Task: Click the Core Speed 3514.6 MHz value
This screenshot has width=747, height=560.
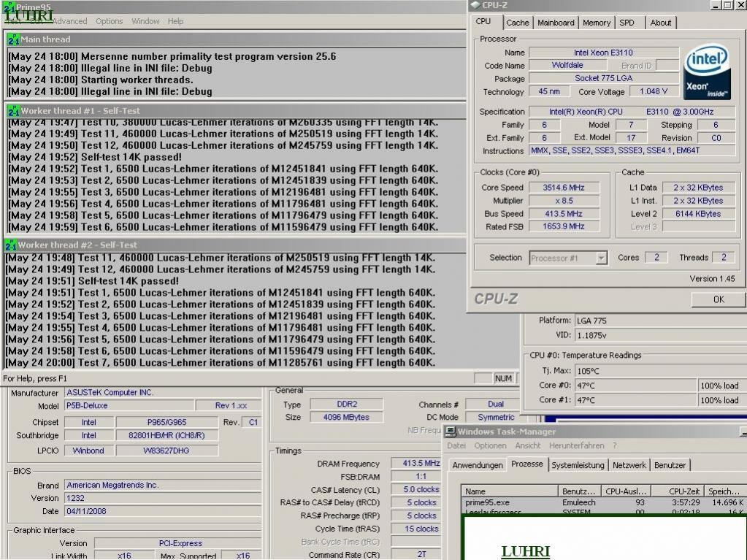Action: [x=564, y=188]
